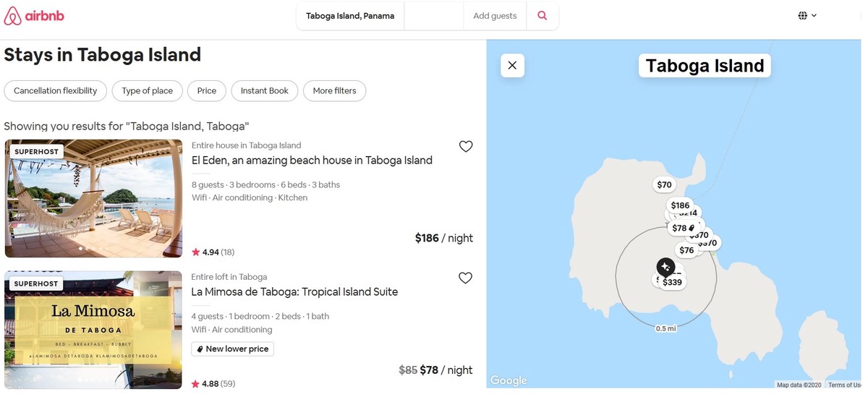Select the $70 map price marker
This screenshot has height=397, width=868.
[664, 185]
